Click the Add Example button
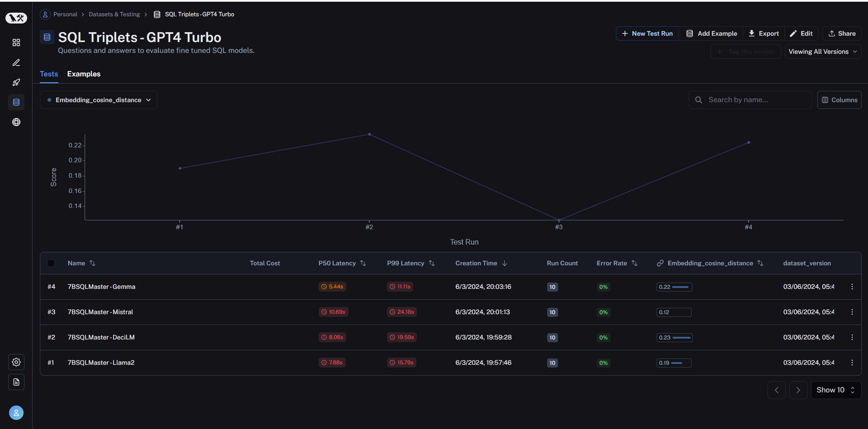 tap(712, 33)
